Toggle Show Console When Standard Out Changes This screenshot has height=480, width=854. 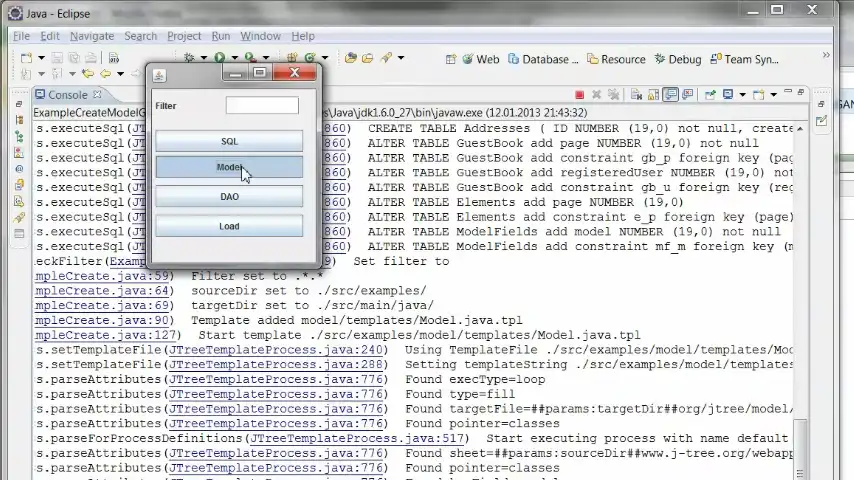(x=670, y=95)
